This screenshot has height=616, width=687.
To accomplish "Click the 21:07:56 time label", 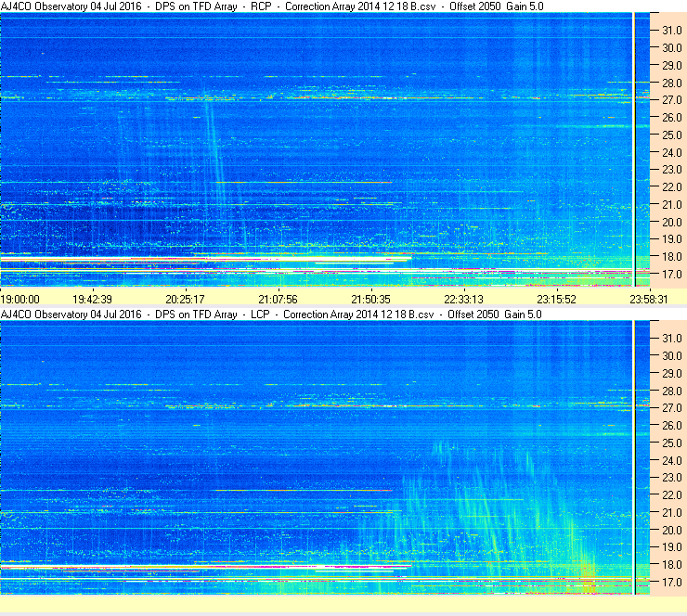I will [x=278, y=300].
